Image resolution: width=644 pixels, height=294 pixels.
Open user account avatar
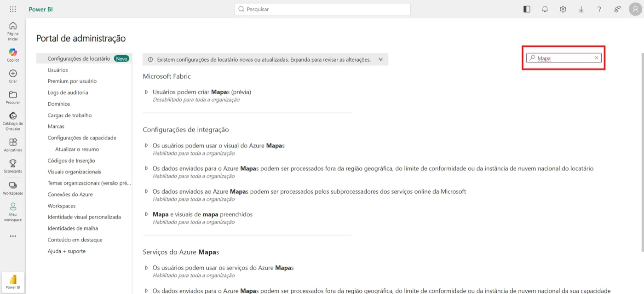pyautogui.click(x=635, y=9)
